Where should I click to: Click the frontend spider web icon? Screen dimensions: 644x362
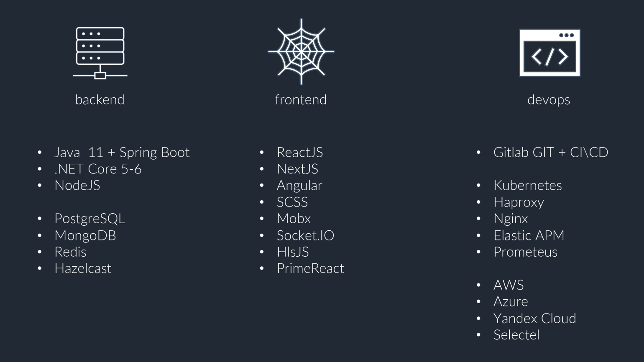[x=301, y=52]
